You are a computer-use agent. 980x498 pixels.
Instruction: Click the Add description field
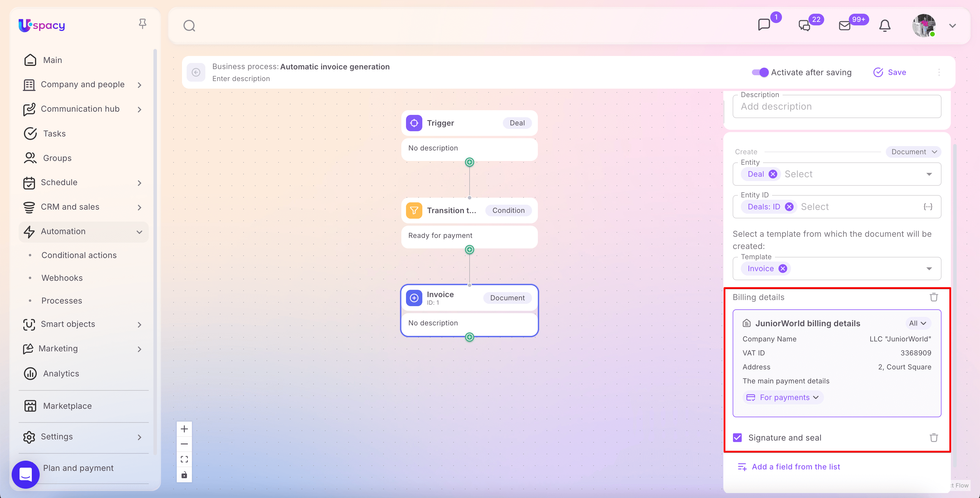(837, 106)
